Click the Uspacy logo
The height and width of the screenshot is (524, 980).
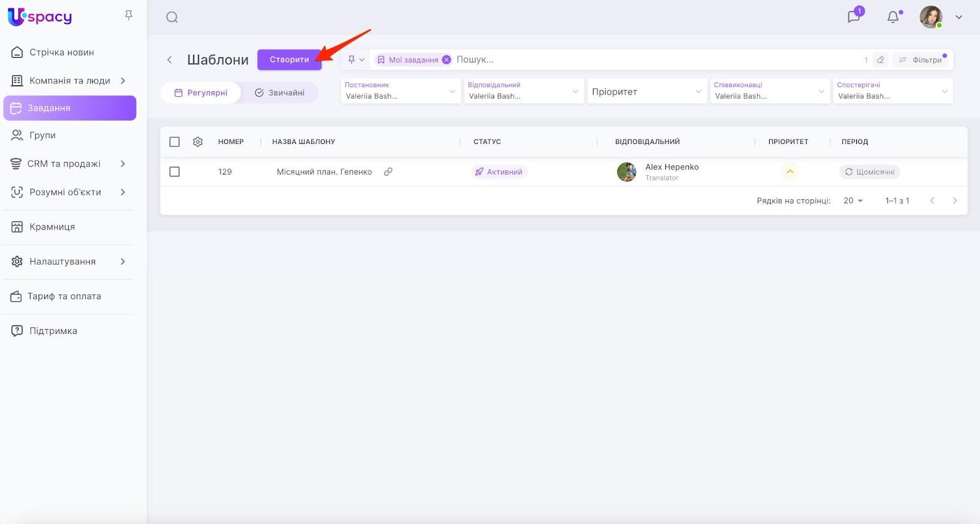[40, 17]
